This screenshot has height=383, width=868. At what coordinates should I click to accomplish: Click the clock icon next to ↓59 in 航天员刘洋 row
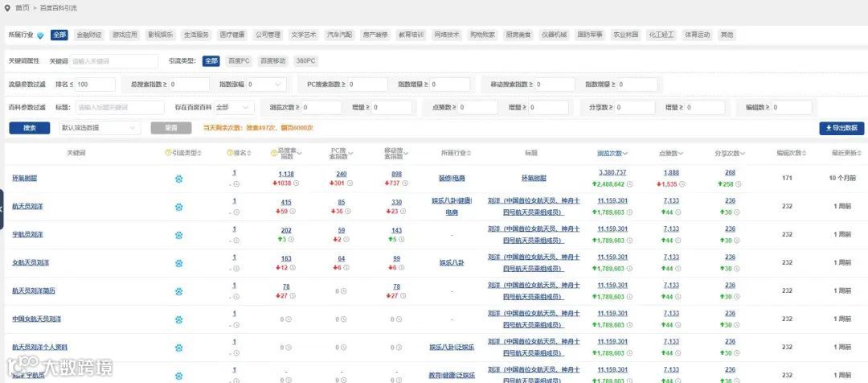pos(293,211)
